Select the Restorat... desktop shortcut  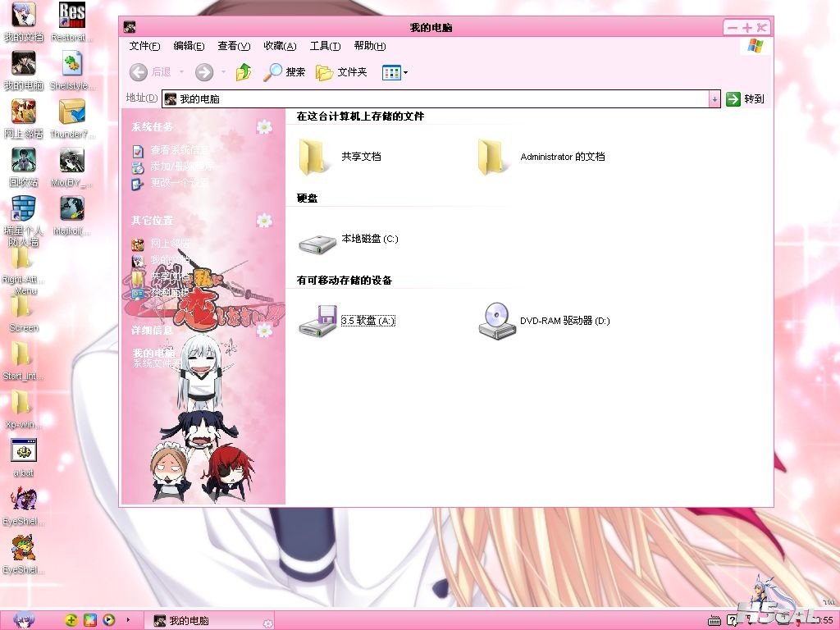coord(72,22)
